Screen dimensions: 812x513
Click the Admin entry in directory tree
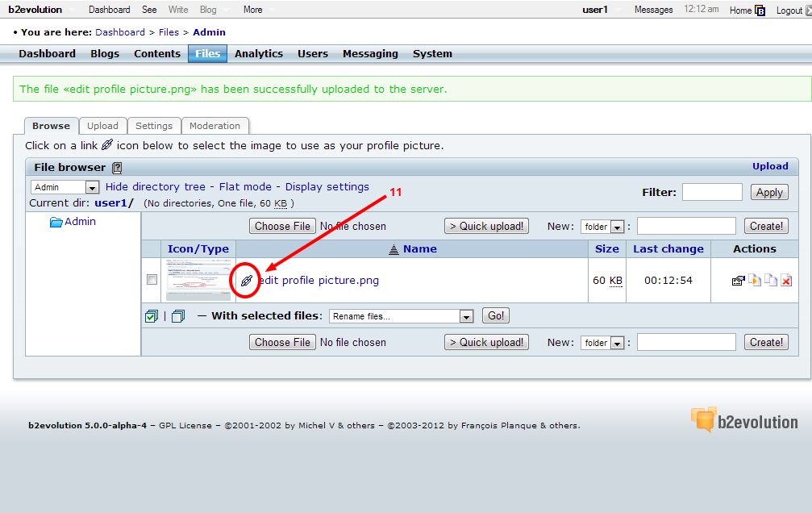pos(81,222)
